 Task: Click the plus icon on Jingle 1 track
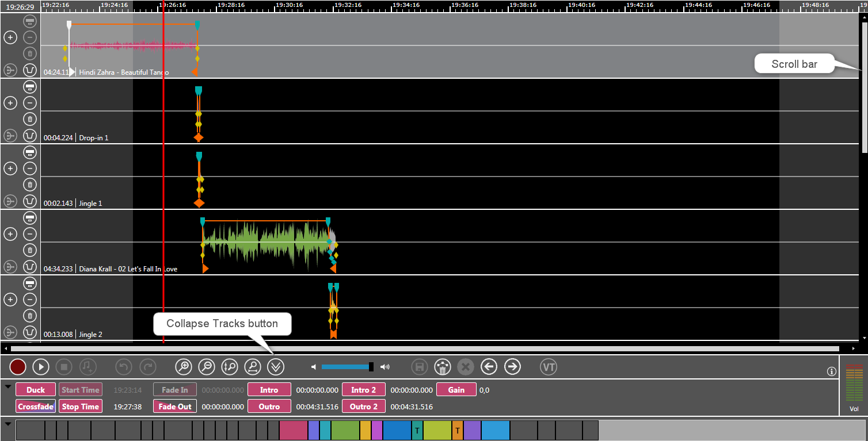[10, 168]
